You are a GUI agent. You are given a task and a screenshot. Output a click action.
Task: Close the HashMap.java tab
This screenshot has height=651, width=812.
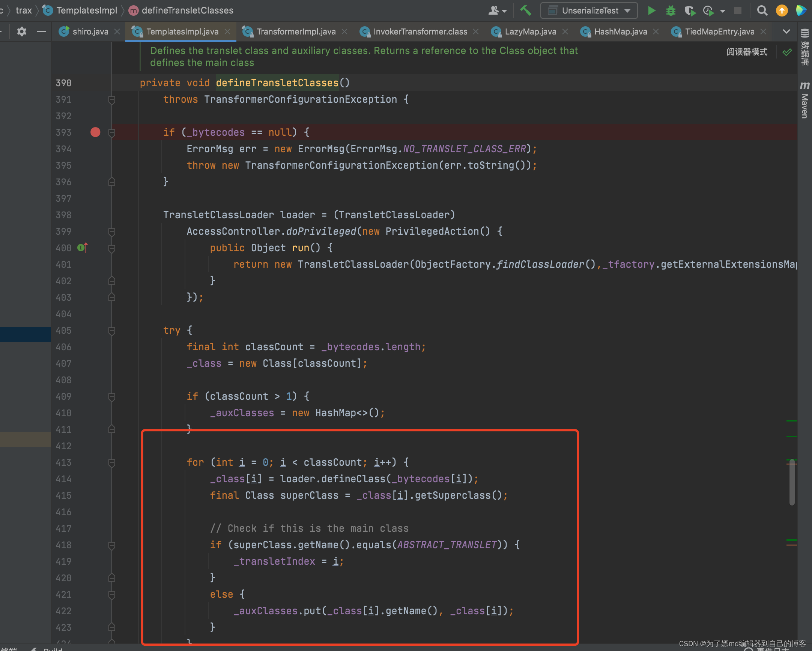[656, 31]
